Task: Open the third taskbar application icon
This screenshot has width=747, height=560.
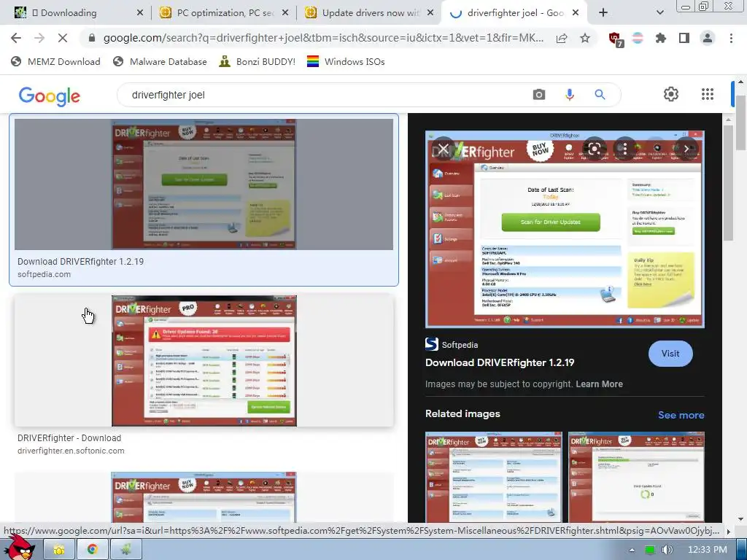Action: [x=125, y=549]
